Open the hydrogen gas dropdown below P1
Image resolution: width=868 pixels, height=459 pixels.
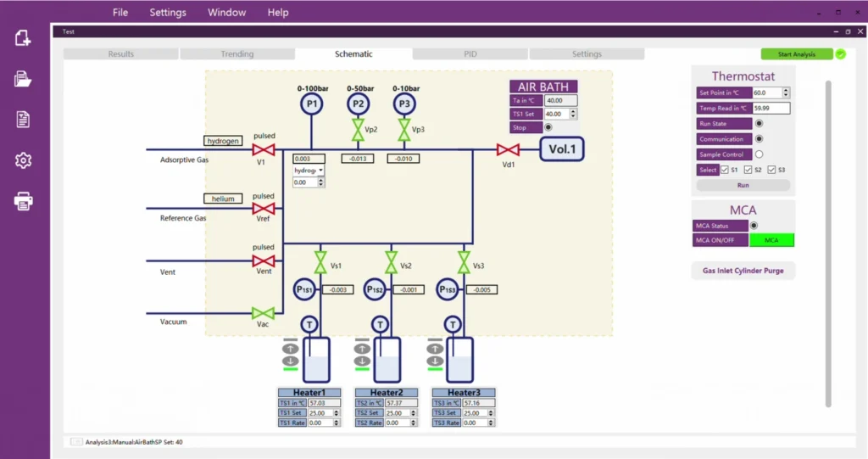click(309, 170)
